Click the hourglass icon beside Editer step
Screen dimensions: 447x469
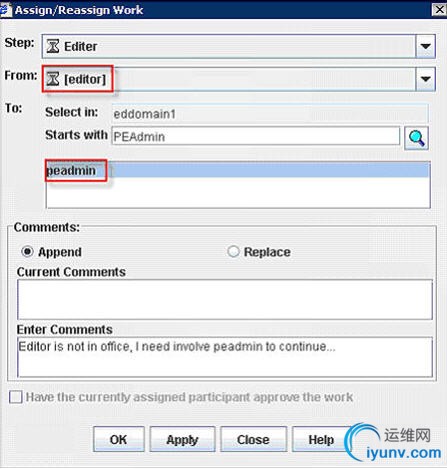coord(53,46)
